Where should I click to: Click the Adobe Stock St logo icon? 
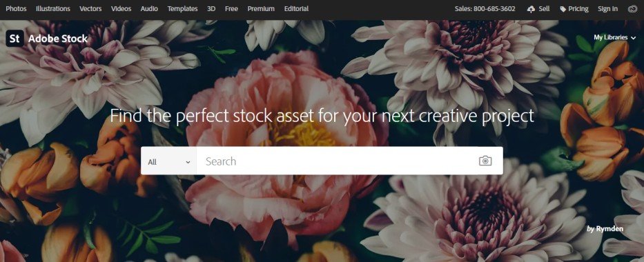[x=14, y=39]
